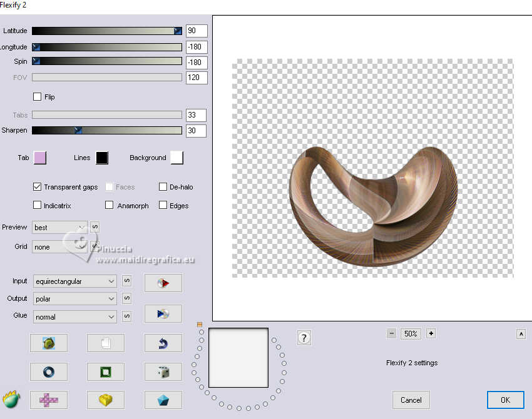Click the S button next to Glue
Image resolution: width=532 pixels, height=419 pixels.
(126, 316)
